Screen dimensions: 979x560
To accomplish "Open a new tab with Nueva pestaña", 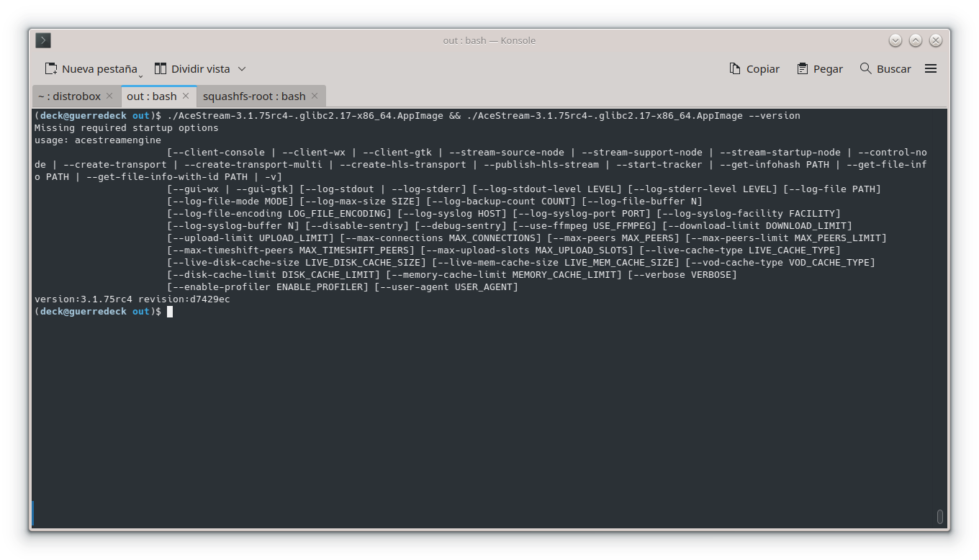I will (x=91, y=69).
